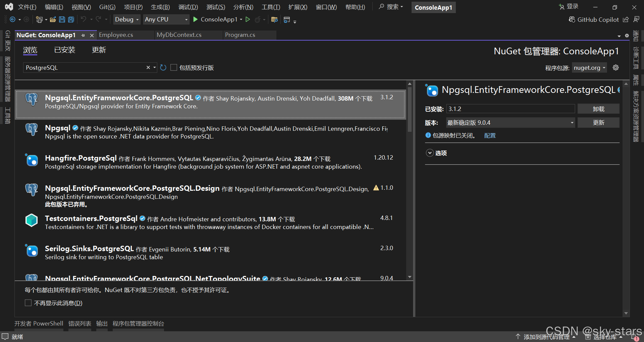Click the Hangfire.PostgreSql package icon
The width and height of the screenshot is (644, 342).
[32, 160]
